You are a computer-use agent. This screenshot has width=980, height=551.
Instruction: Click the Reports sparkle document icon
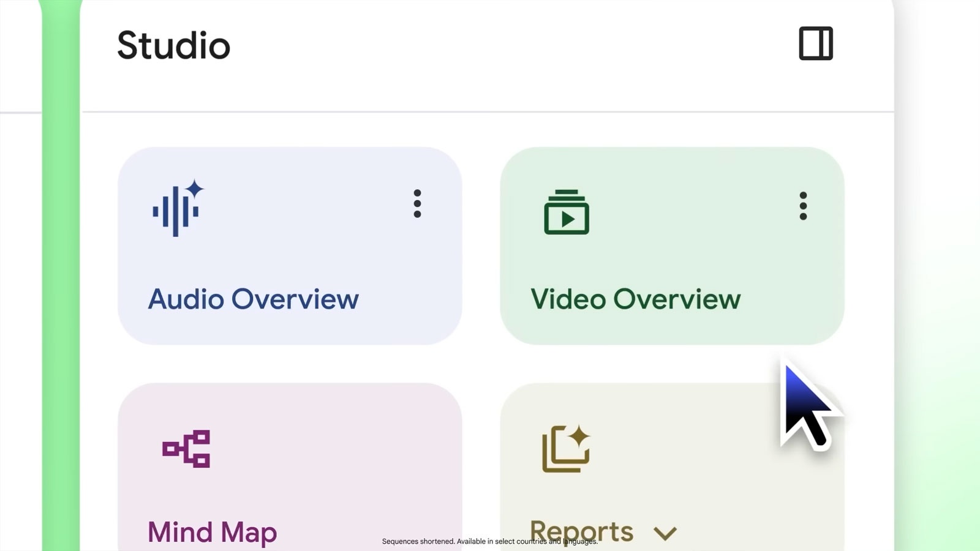coord(566,449)
